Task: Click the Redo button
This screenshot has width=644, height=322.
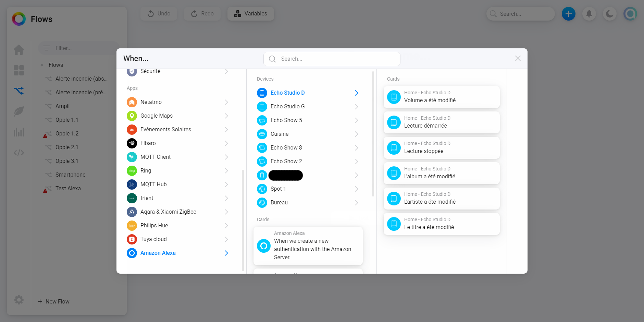Action: (202, 14)
